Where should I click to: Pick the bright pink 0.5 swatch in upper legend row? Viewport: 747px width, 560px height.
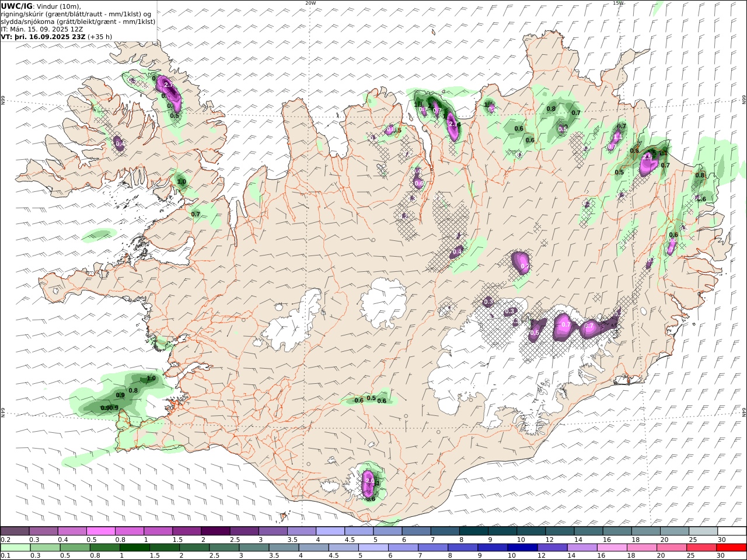pyautogui.click(x=100, y=531)
